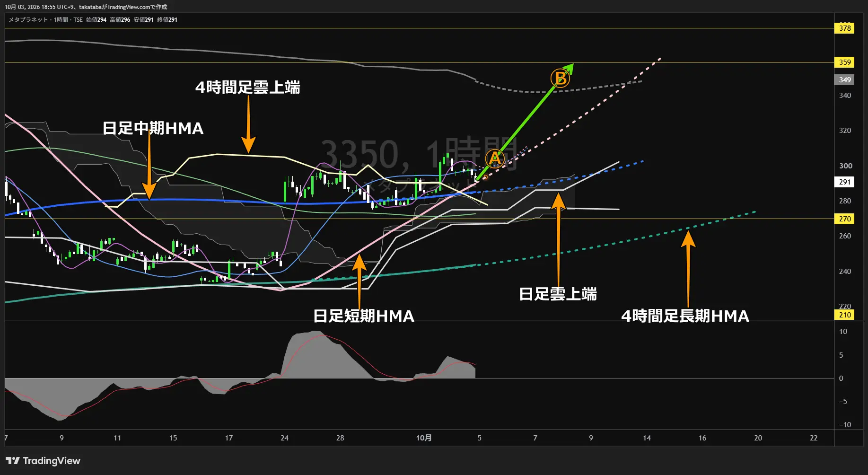Click the orange circled A marker
Viewport: 868px width, 475px height.
click(x=495, y=158)
